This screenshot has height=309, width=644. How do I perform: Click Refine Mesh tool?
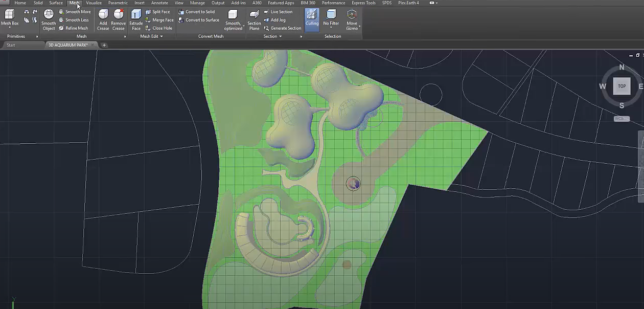click(x=73, y=28)
